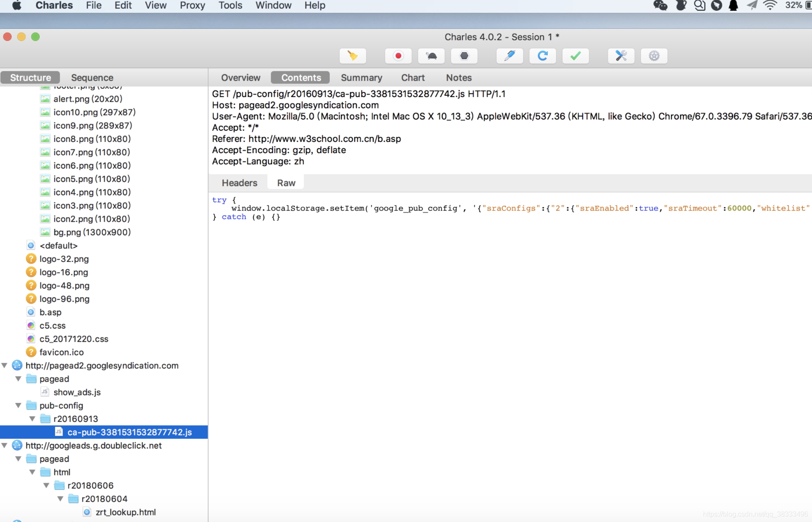
Task: Click the Wi-Fi status icon
Action: [x=770, y=6]
